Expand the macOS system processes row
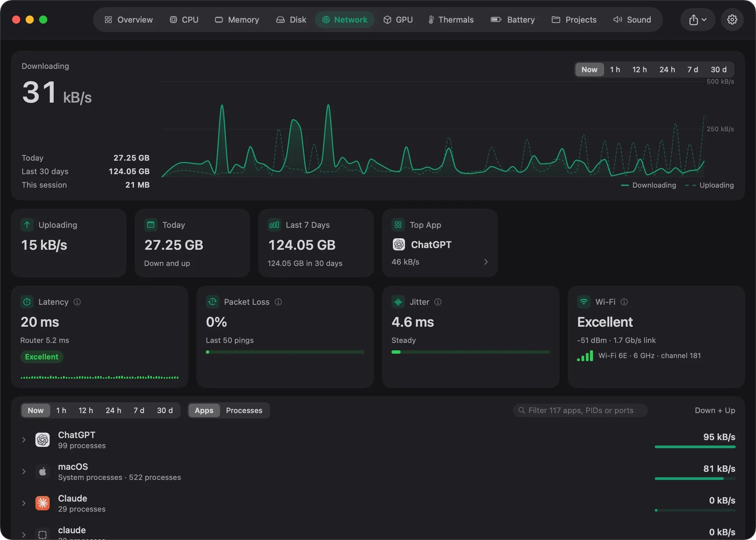 pos(24,471)
